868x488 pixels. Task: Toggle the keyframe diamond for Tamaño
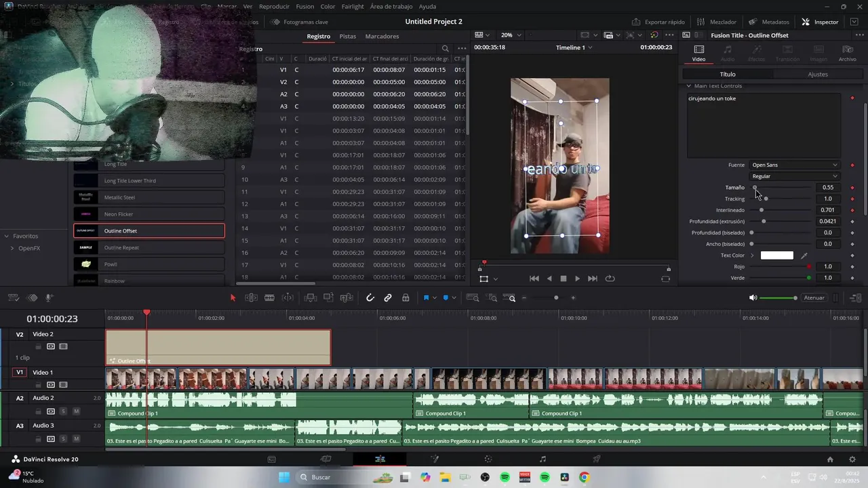pyautogui.click(x=852, y=188)
